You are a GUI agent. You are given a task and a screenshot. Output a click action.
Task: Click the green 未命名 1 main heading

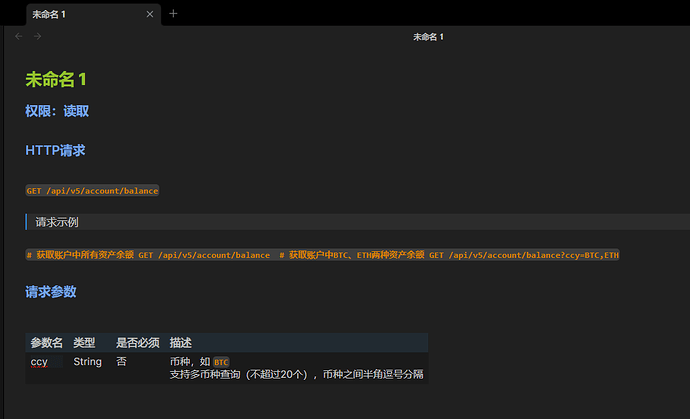pyautogui.click(x=64, y=79)
